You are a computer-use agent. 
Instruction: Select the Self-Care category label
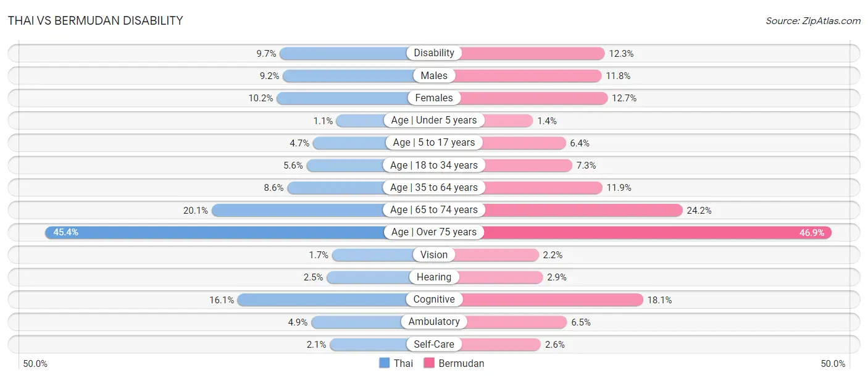click(434, 344)
